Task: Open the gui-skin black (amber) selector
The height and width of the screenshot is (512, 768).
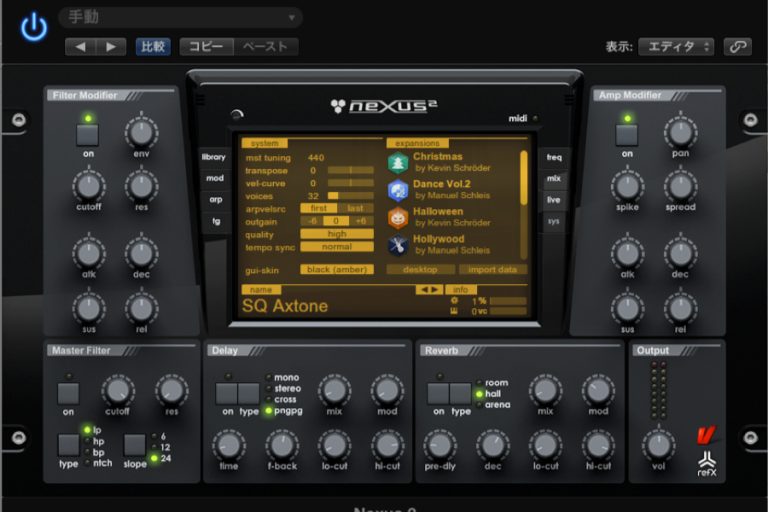Action: (x=337, y=269)
